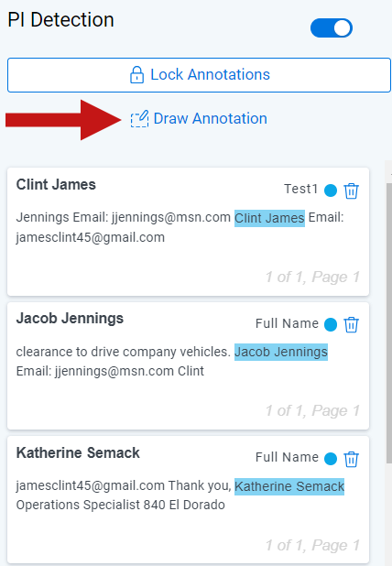Click "Operations Specialist 840 El Dorado" text

(121, 505)
